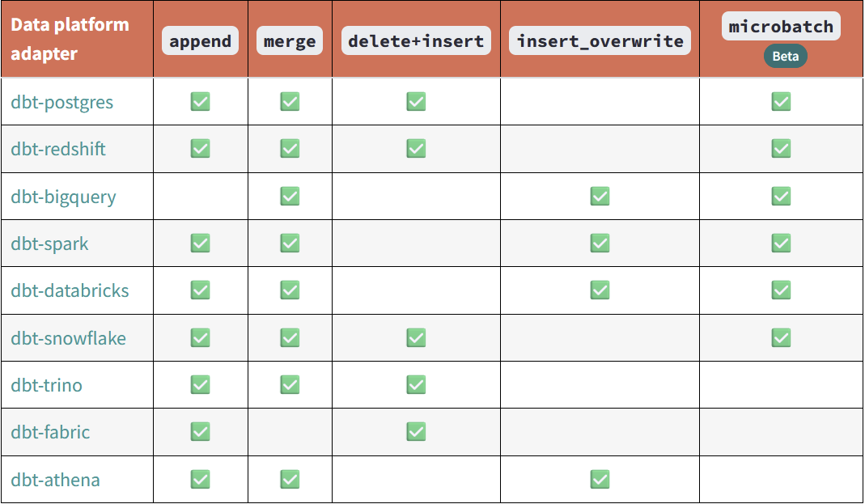This screenshot has height=504, width=865.
Task: Follow the dbt-bigquery link
Action: click(x=63, y=197)
